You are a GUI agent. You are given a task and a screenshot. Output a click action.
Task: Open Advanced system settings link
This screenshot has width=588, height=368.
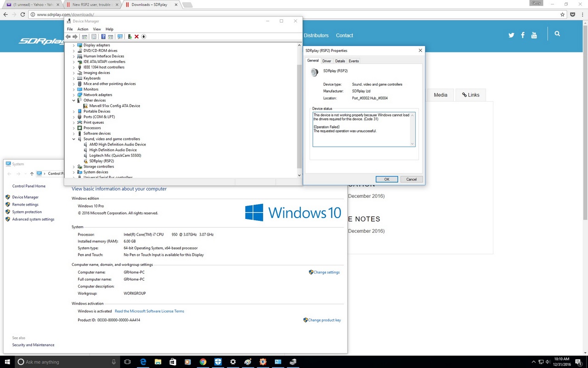coord(33,219)
